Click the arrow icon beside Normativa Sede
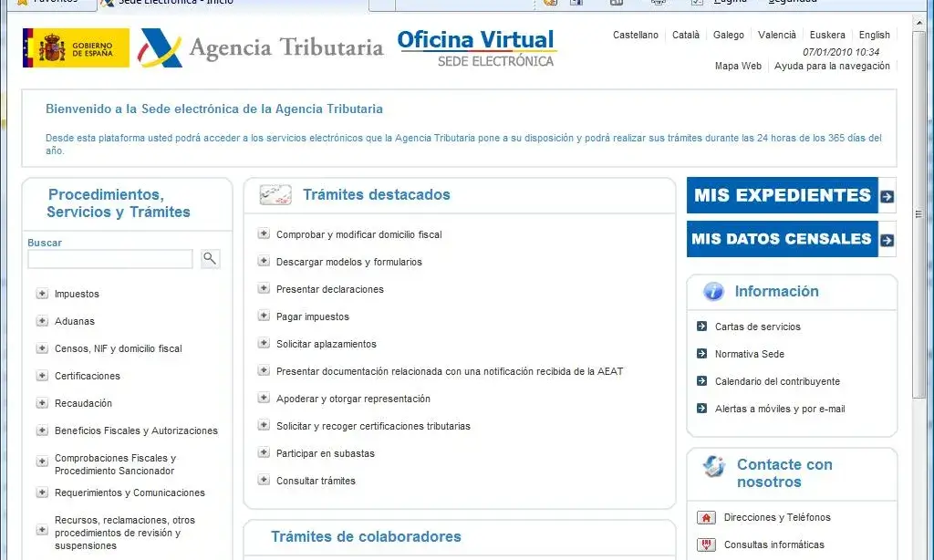 [x=701, y=353]
